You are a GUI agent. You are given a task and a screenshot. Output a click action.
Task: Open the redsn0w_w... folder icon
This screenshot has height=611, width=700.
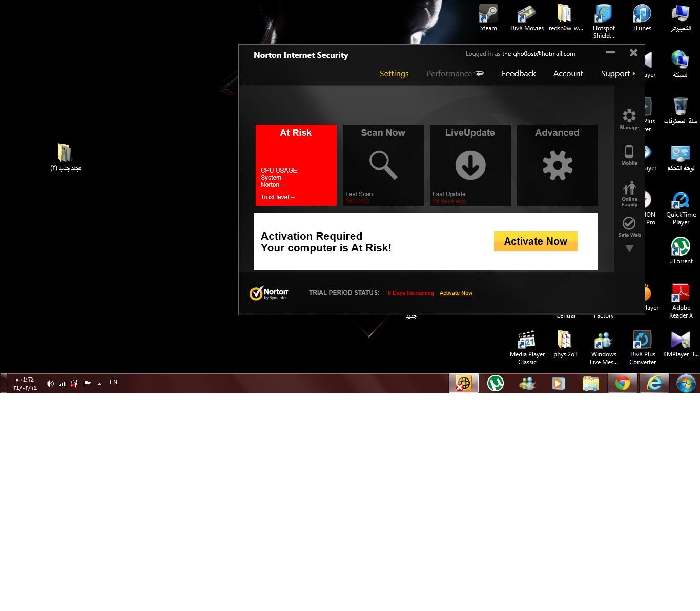pos(566,18)
